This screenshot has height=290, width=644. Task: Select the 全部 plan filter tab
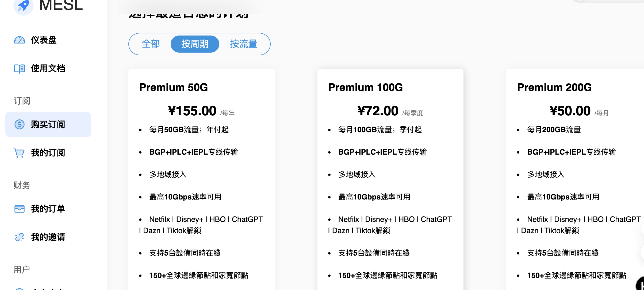(x=151, y=44)
